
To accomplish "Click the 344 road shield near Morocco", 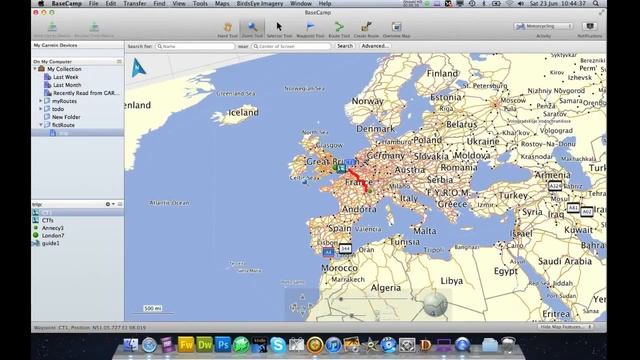I will (x=345, y=248).
